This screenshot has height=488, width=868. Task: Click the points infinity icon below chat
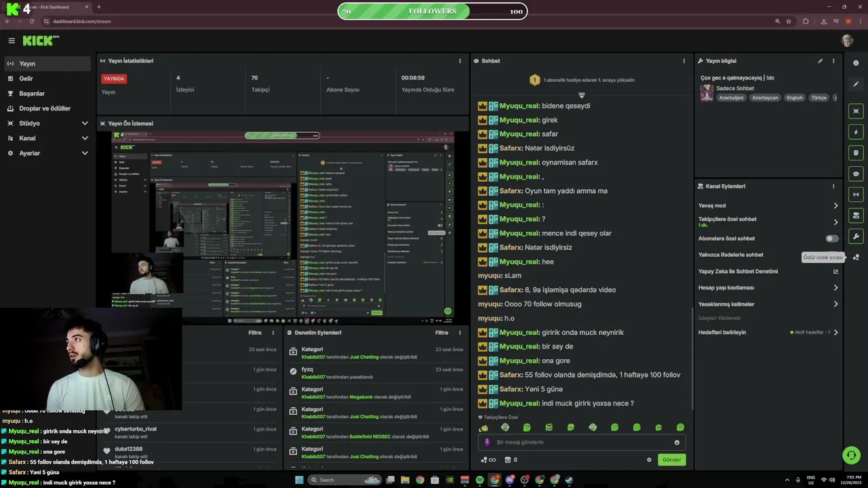pos(488,460)
